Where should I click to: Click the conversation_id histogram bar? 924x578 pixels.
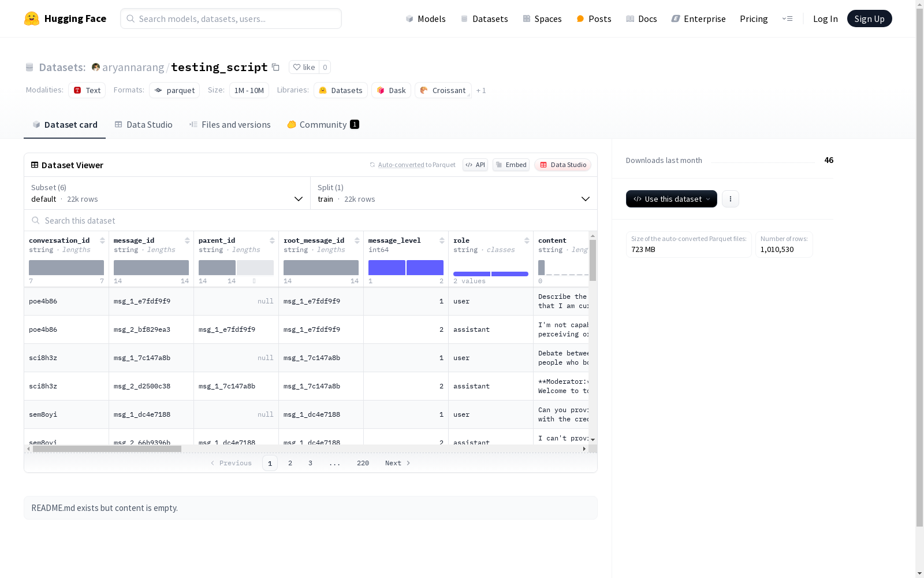point(66,268)
